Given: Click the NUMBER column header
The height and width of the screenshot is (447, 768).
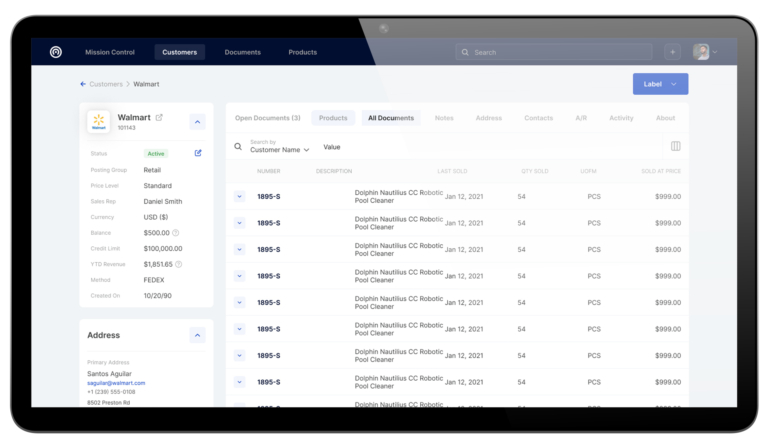Looking at the screenshot, I should 268,171.
